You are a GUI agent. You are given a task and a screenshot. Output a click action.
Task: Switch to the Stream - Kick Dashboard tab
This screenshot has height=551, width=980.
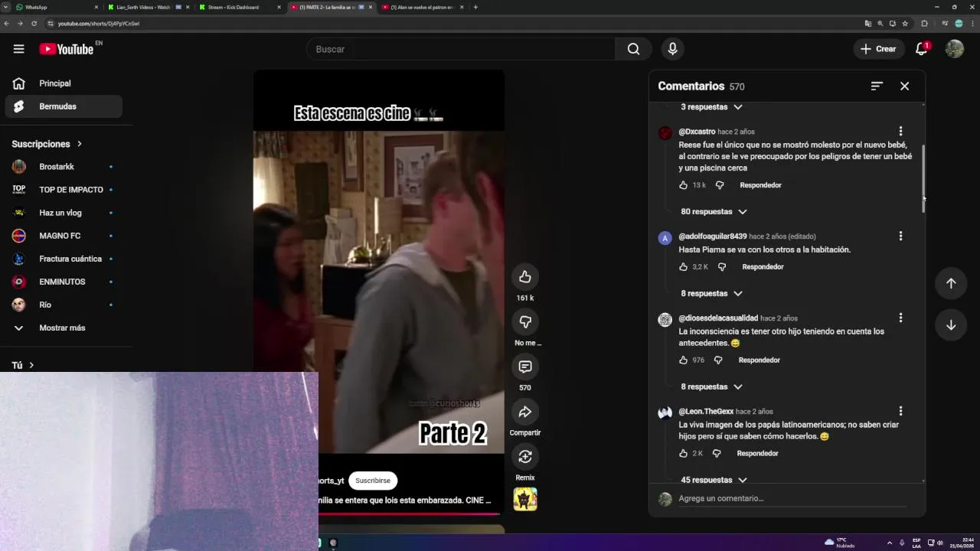pyautogui.click(x=240, y=7)
